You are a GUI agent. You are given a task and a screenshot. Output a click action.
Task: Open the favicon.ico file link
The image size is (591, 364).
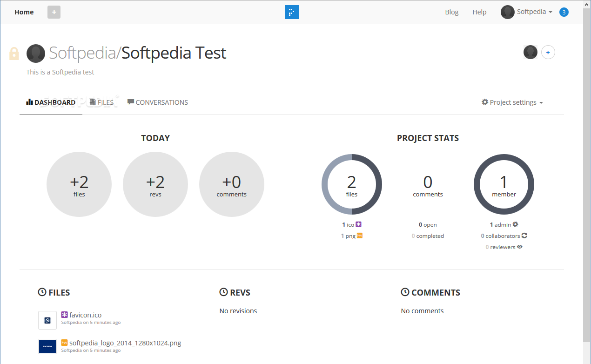pyautogui.click(x=85, y=315)
